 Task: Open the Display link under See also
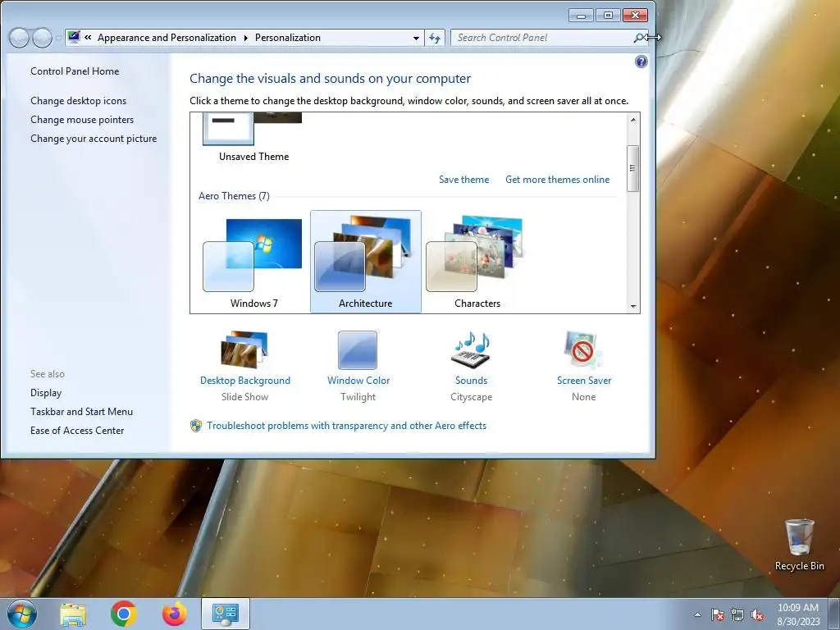46,393
